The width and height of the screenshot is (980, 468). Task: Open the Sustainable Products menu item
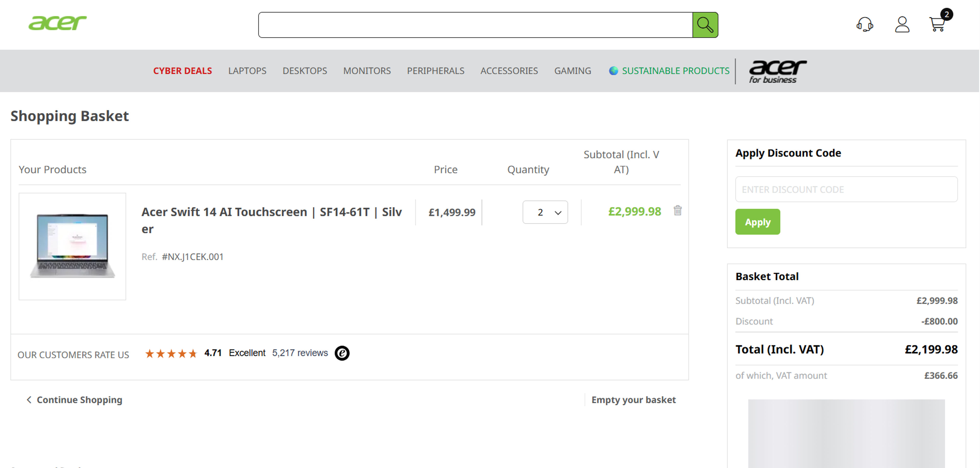pyautogui.click(x=676, y=71)
